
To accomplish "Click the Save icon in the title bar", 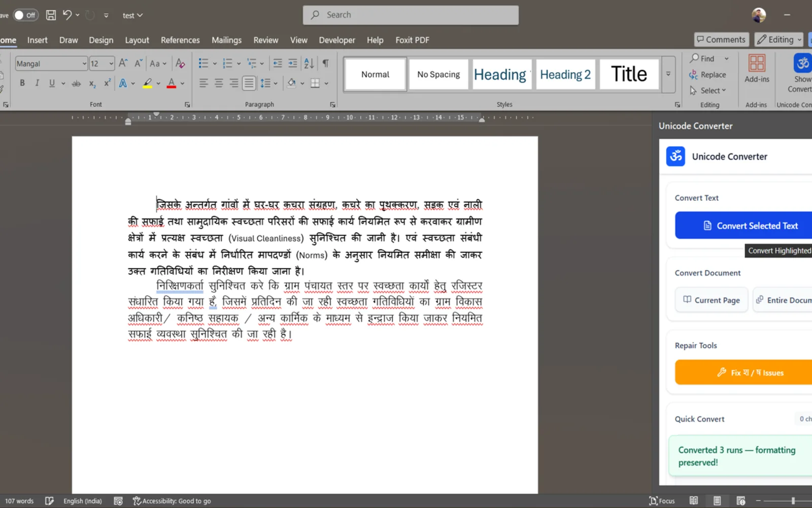I will pos(51,15).
